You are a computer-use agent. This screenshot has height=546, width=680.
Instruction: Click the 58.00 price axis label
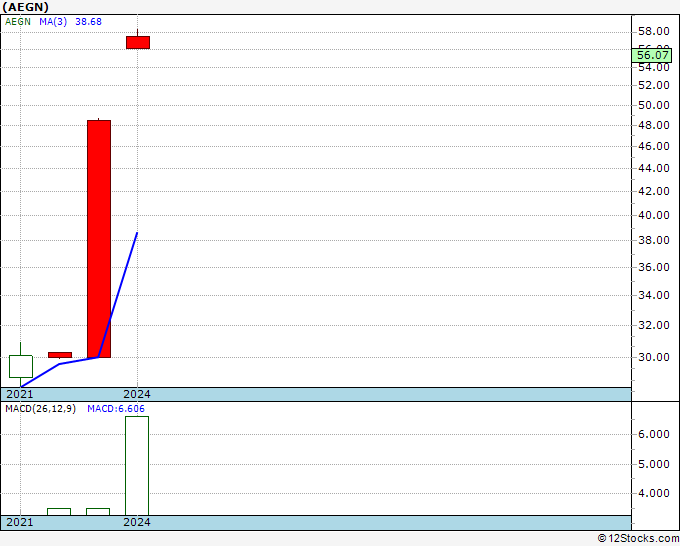pos(654,31)
